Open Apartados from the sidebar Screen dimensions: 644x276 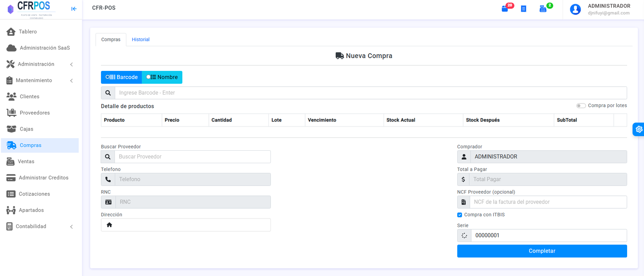(x=40, y=210)
